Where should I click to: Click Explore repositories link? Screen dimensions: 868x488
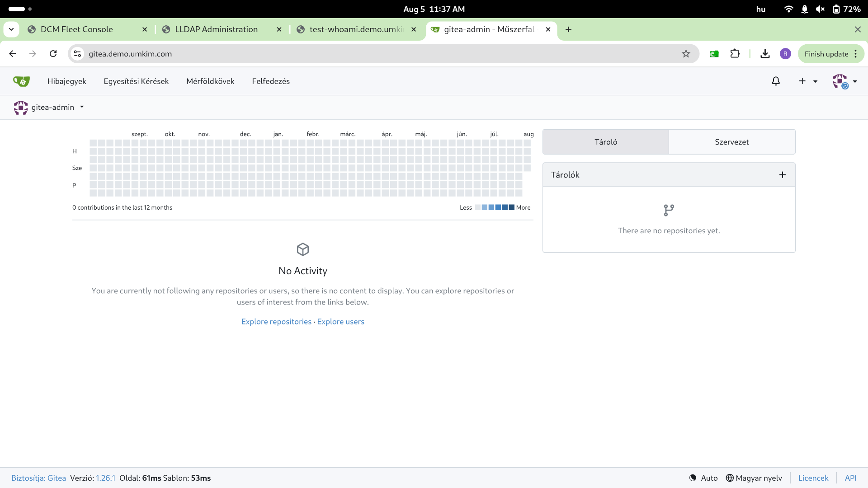[x=276, y=322]
